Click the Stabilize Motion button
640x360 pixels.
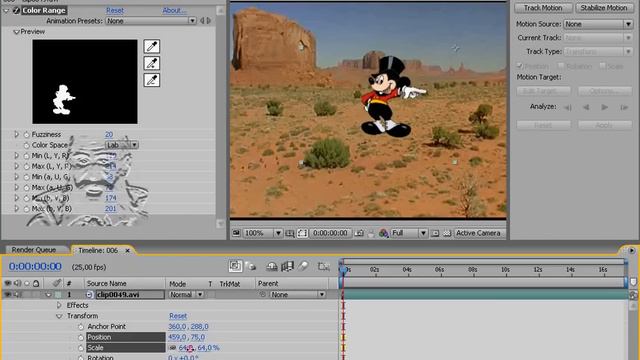coord(604,8)
